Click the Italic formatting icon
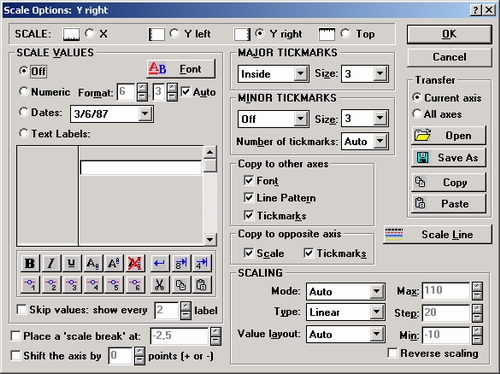This screenshot has height=374, width=500. click(51, 263)
